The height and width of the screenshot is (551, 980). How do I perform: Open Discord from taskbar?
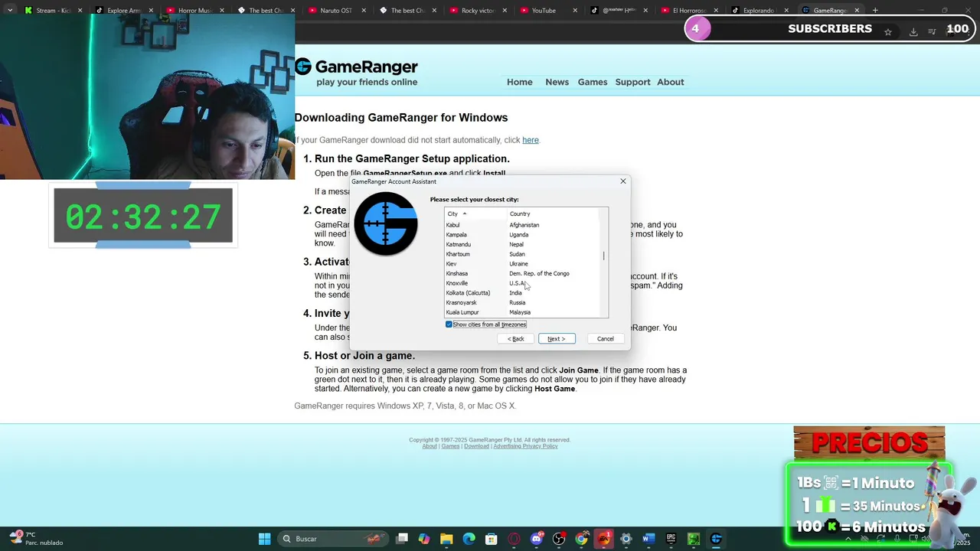click(537, 539)
